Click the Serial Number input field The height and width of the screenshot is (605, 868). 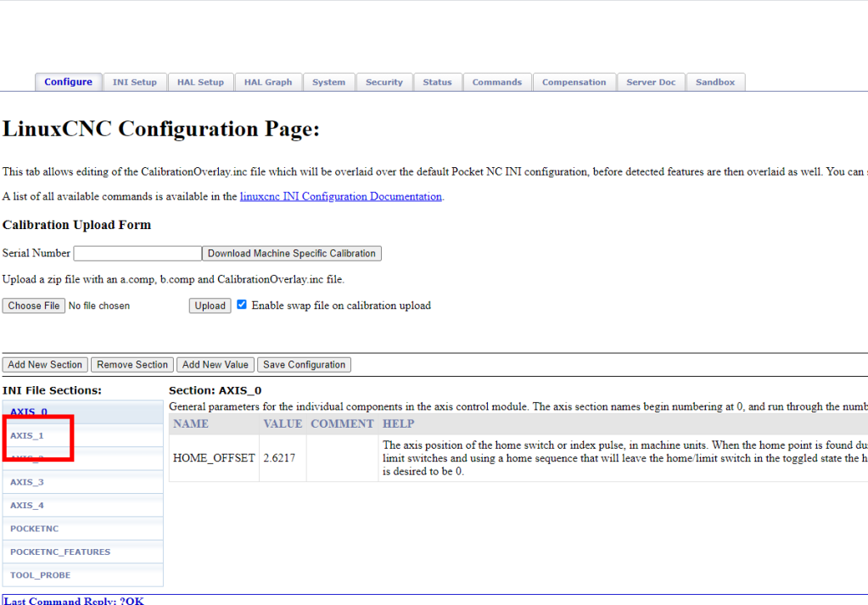pyautogui.click(x=137, y=254)
